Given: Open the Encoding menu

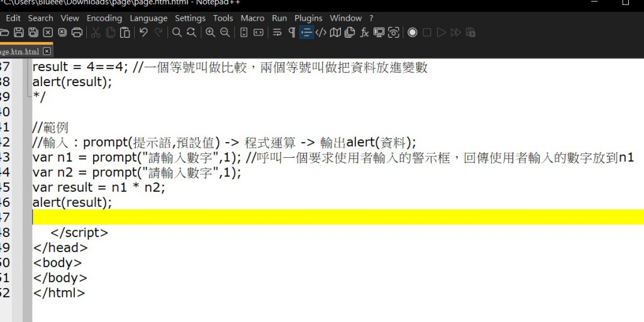Looking at the screenshot, I should tap(104, 18).
